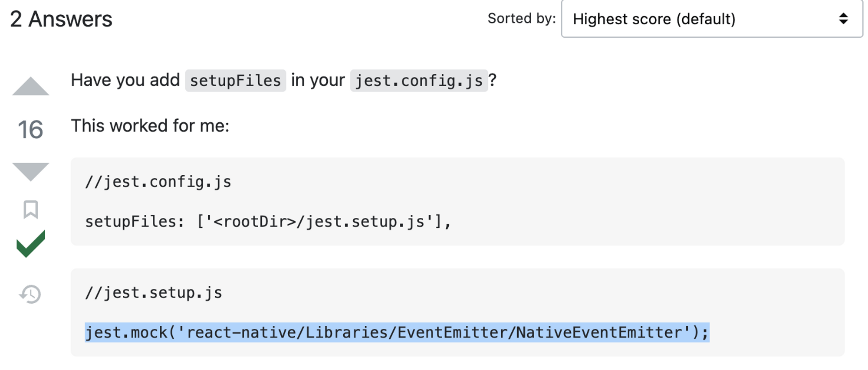
Task: Click the Sorted by label
Action: [x=521, y=19]
